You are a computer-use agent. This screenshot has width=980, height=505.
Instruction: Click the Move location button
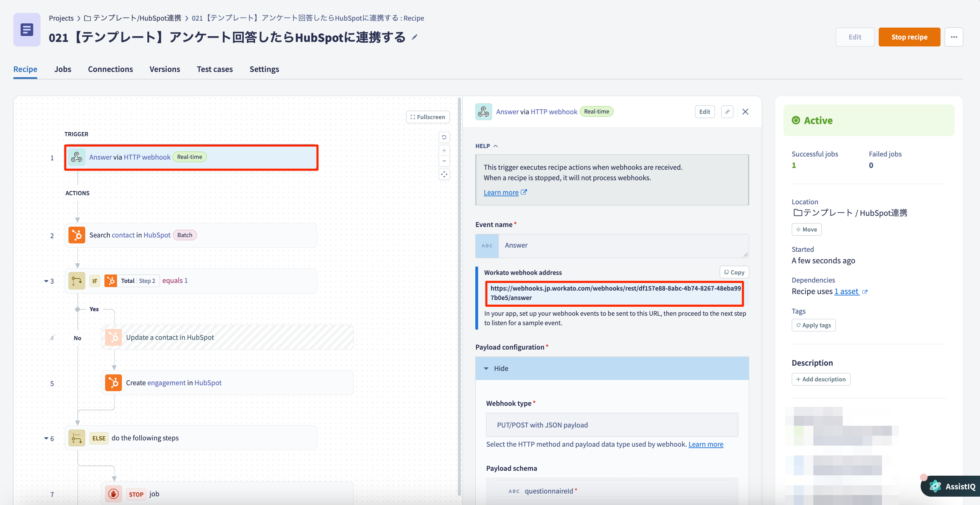[806, 229]
